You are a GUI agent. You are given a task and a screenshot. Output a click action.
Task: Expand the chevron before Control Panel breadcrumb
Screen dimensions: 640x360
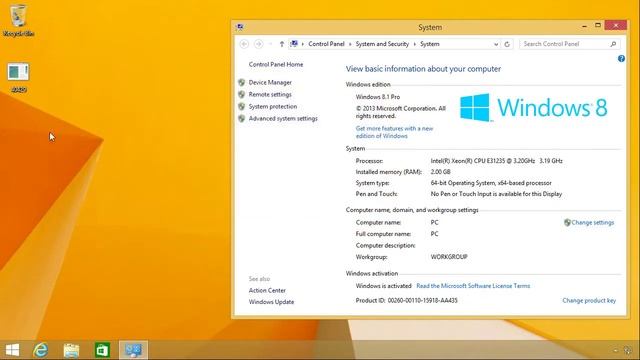(303, 44)
